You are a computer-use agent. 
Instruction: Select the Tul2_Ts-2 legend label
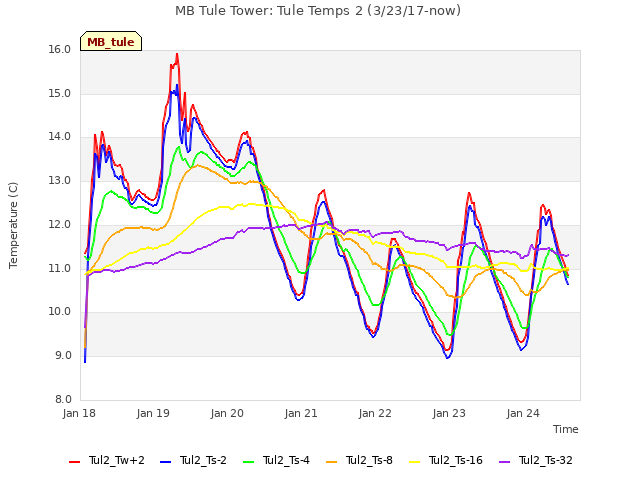[x=203, y=460]
